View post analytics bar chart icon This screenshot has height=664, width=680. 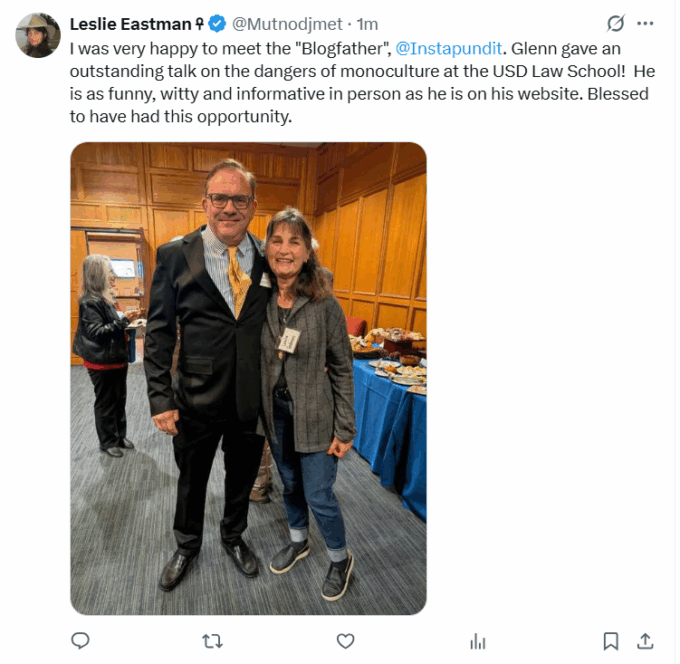coord(478,641)
